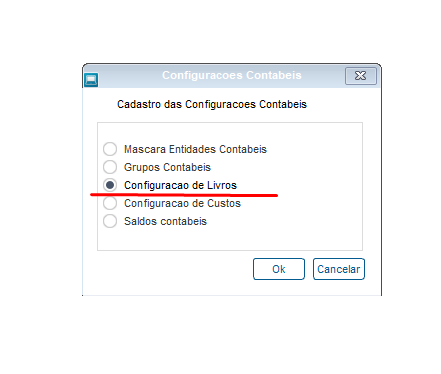Click the Configuracao de Custos label text
Viewport: 441px width, 374px height.
coord(182,203)
